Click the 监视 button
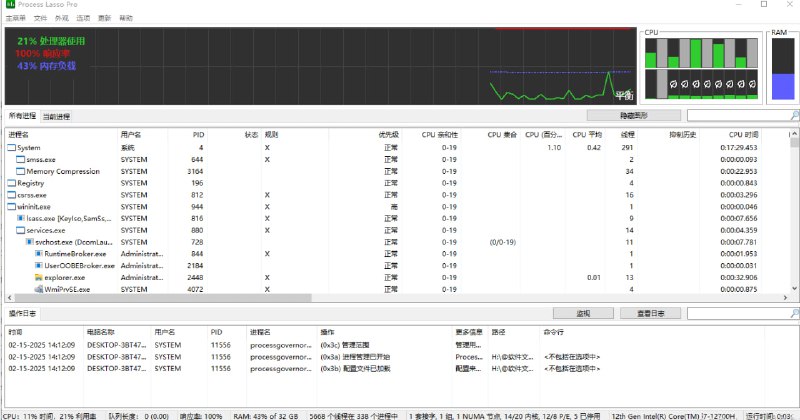This screenshot has width=800, height=420. (x=583, y=313)
